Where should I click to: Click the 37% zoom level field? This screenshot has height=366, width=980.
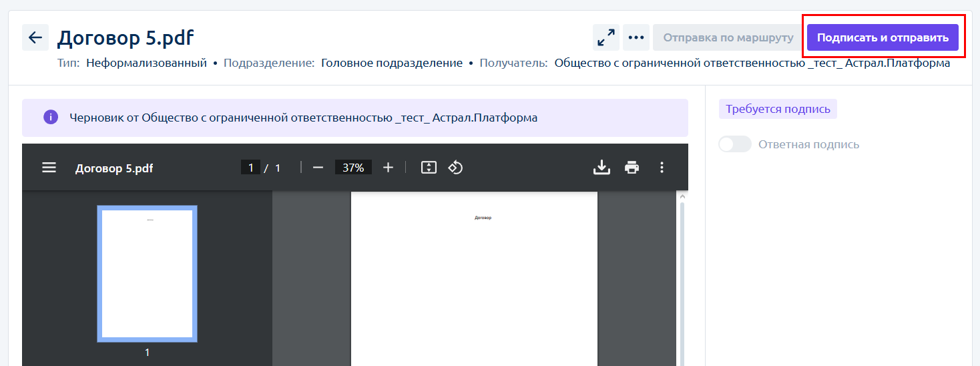point(353,168)
